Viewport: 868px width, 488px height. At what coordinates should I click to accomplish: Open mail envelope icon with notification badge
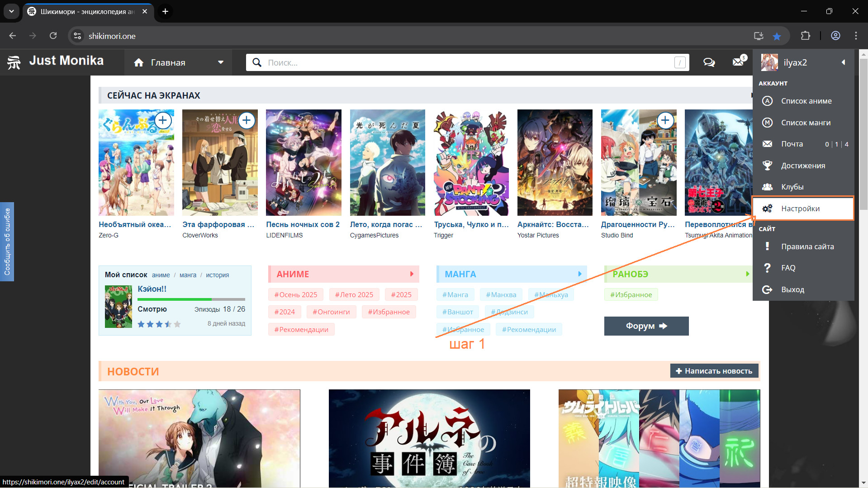738,62
